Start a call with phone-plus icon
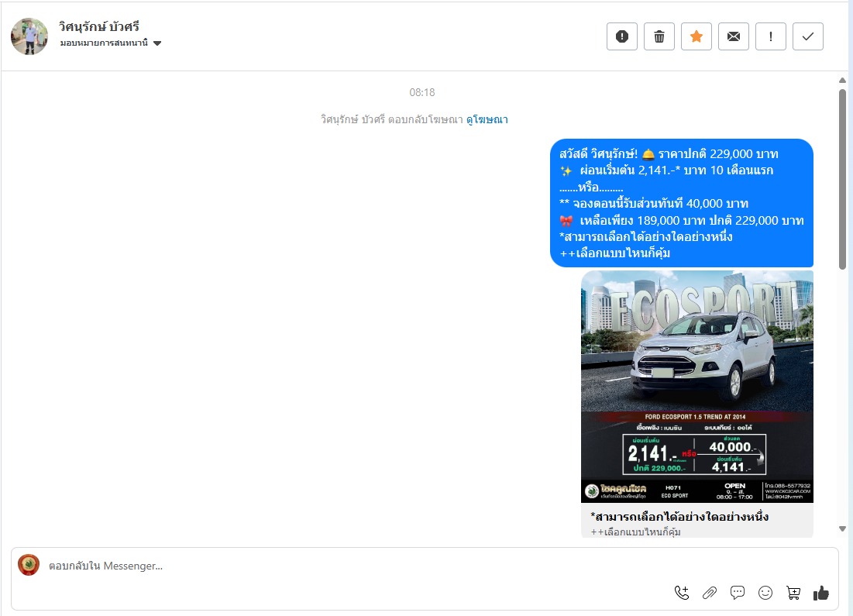The width and height of the screenshot is (853, 616). pos(682,593)
